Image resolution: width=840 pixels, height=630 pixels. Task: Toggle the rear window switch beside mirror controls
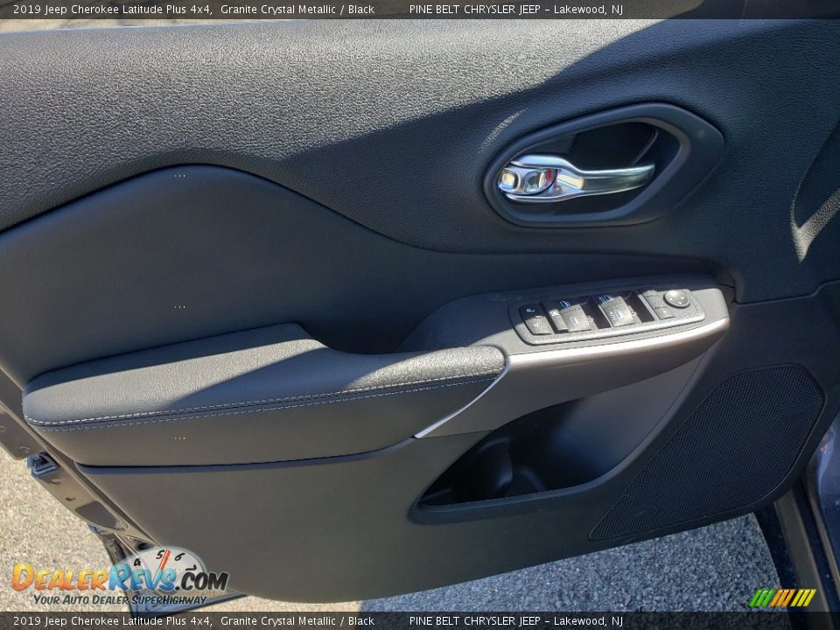pyautogui.click(x=617, y=310)
